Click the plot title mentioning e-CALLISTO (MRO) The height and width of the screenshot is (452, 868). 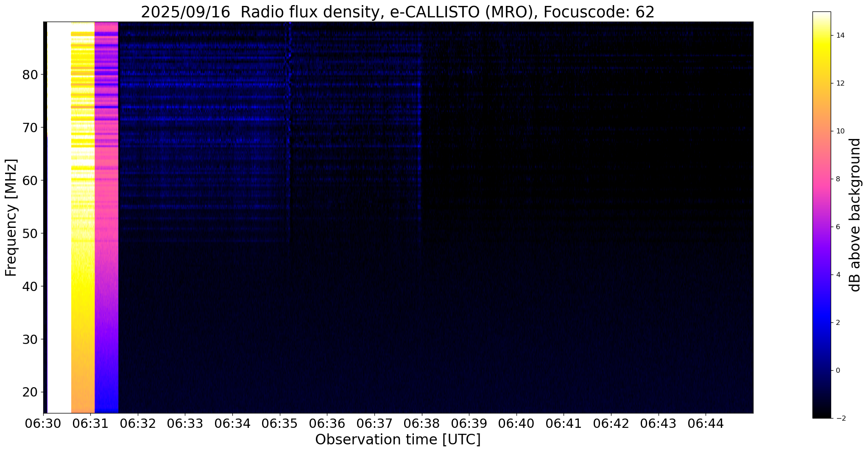click(398, 12)
